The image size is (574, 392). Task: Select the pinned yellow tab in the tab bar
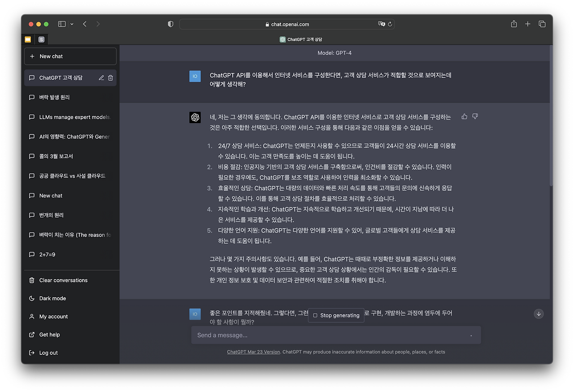tap(27, 39)
